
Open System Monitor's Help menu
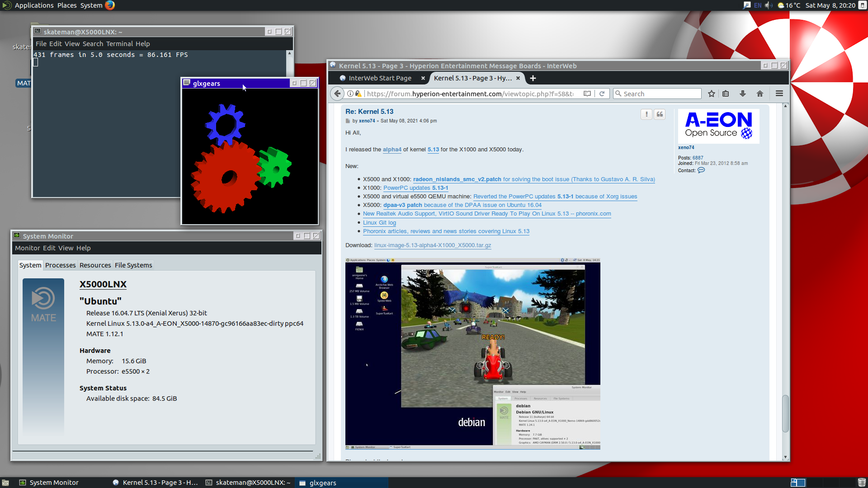click(x=83, y=248)
